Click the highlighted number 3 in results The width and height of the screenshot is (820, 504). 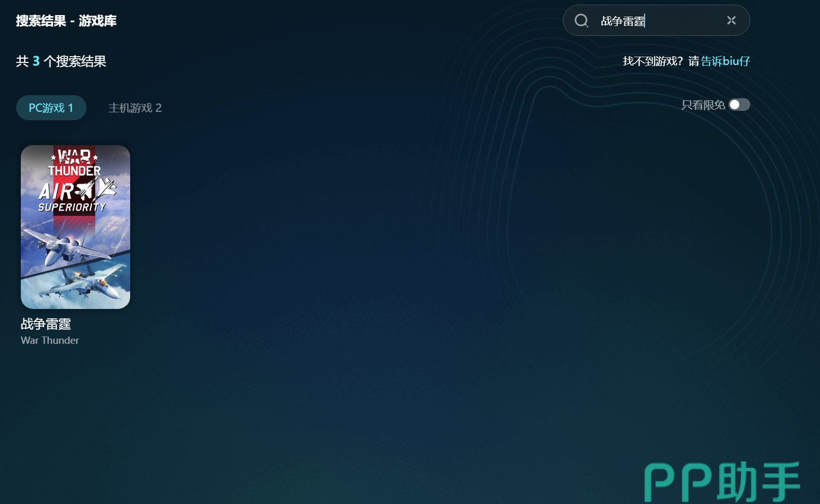[36, 61]
